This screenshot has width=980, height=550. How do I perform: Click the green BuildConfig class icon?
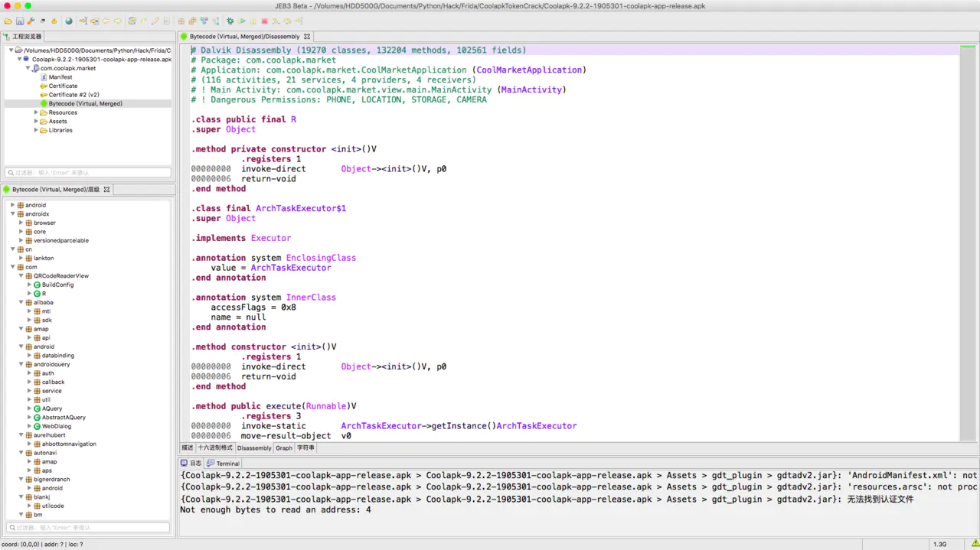point(37,285)
